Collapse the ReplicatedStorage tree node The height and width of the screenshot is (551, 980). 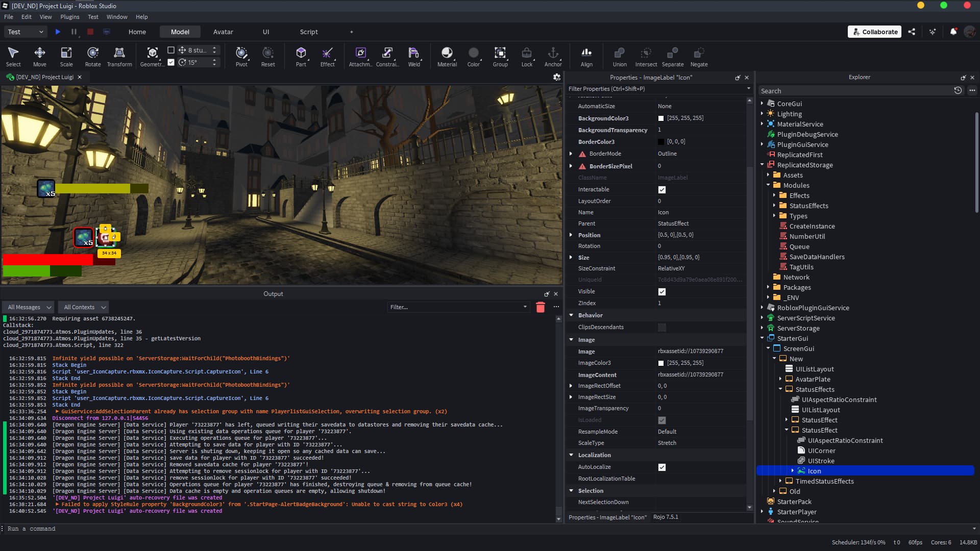pyautogui.click(x=762, y=165)
